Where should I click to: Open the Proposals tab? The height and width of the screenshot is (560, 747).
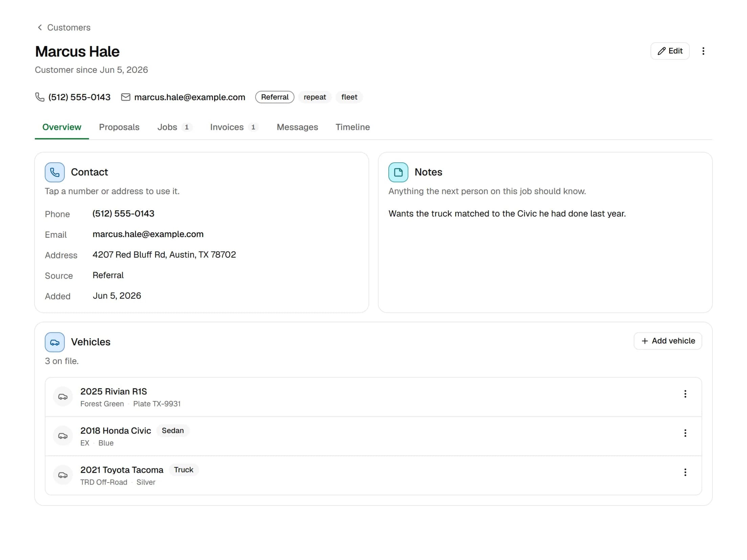119,127
